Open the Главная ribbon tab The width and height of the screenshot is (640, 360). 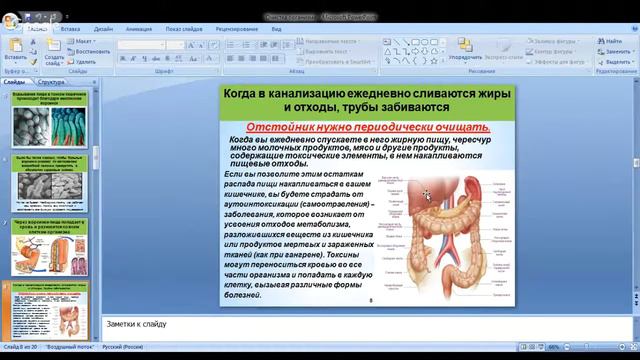[x=37, y=29]
